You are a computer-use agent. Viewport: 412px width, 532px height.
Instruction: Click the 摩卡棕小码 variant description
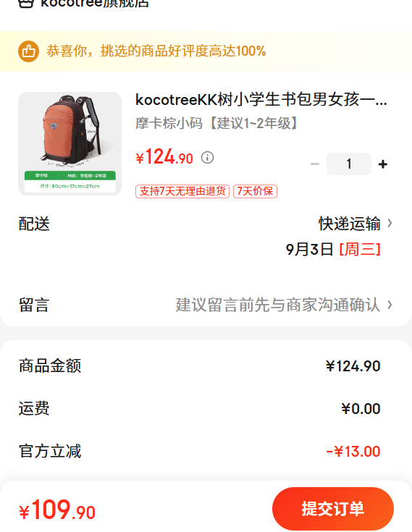tap(216, 123)
